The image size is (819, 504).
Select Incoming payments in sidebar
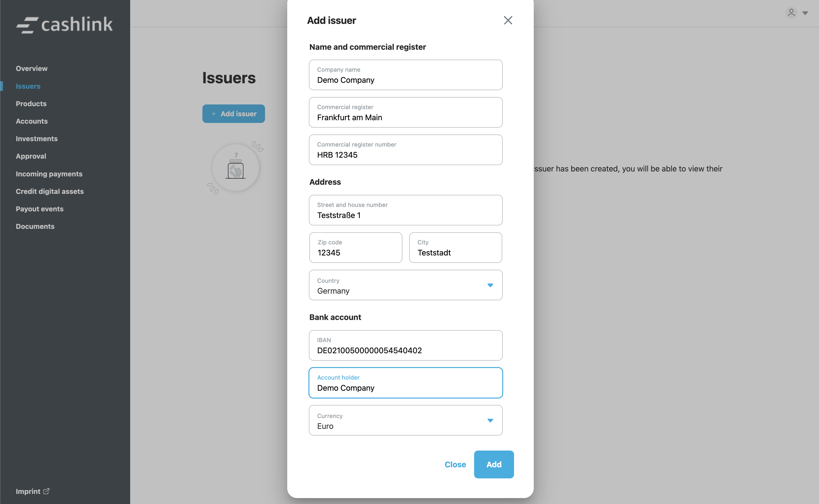click(x=49, y=174)
